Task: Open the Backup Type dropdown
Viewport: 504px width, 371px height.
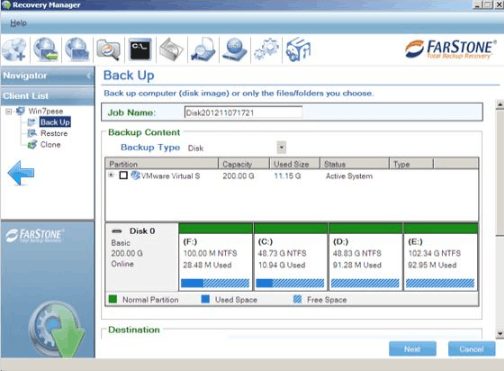Action: [x=282, y=147]
